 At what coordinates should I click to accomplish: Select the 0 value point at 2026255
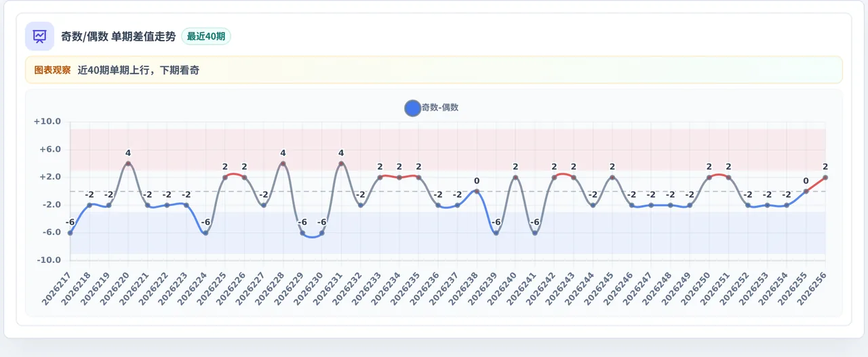pyautogui.click(x=806, y=192)
